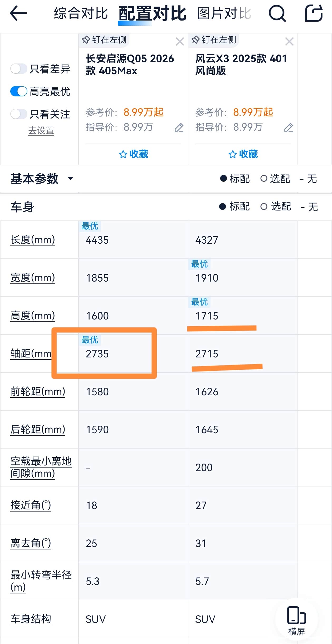Open the search magnifier icon
The image size is (332, 644).
pos(277,13)
